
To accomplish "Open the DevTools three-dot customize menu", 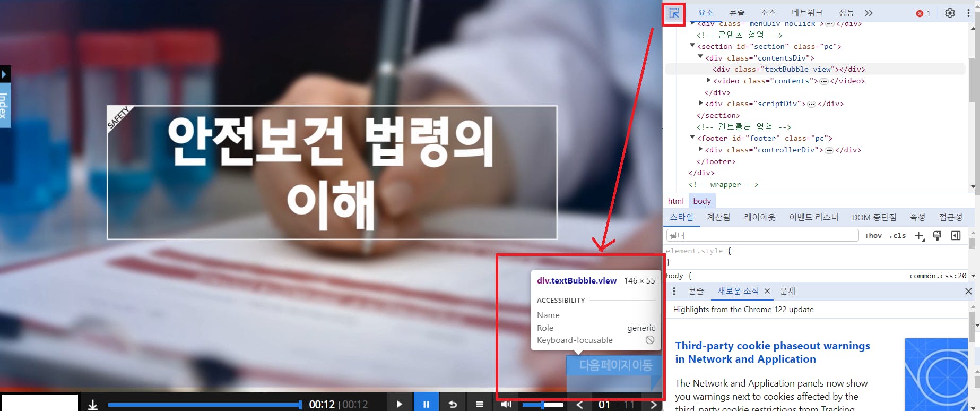I will tap(968, 13).
